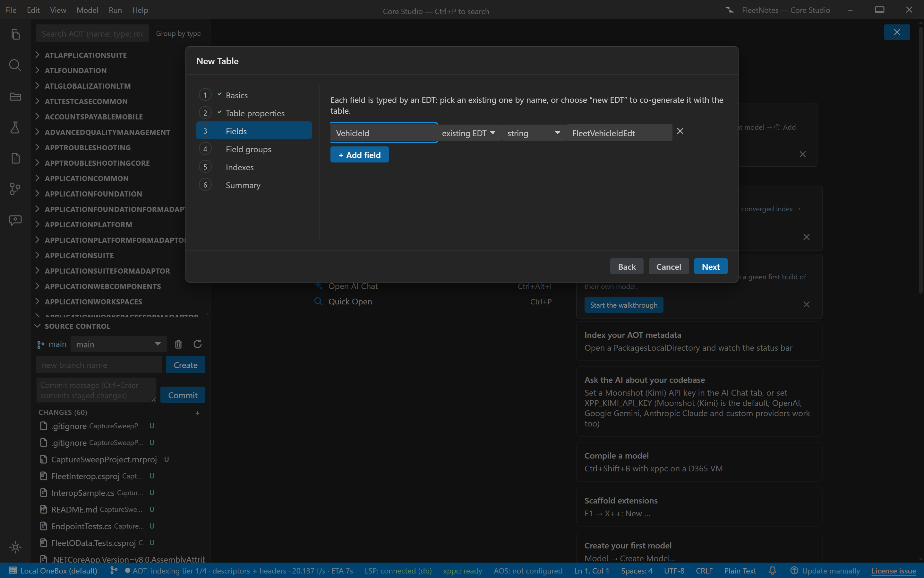
Task: Open the File menu
Action: (11, 10)
